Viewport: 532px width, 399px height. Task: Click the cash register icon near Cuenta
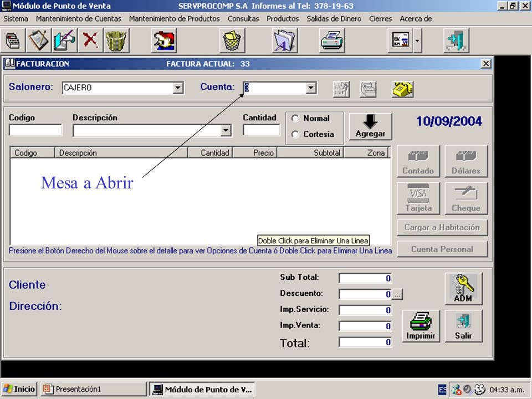coord(368,89)
